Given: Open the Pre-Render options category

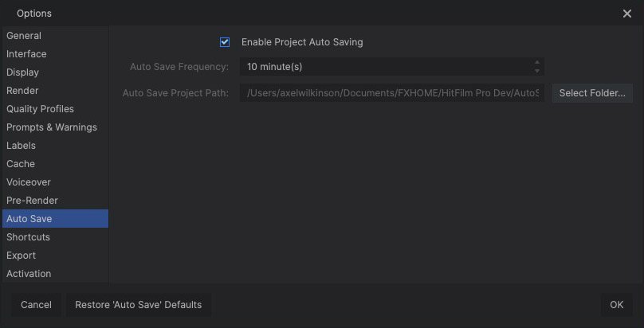Looking at the screenshot, I should [x=32, y=201].
